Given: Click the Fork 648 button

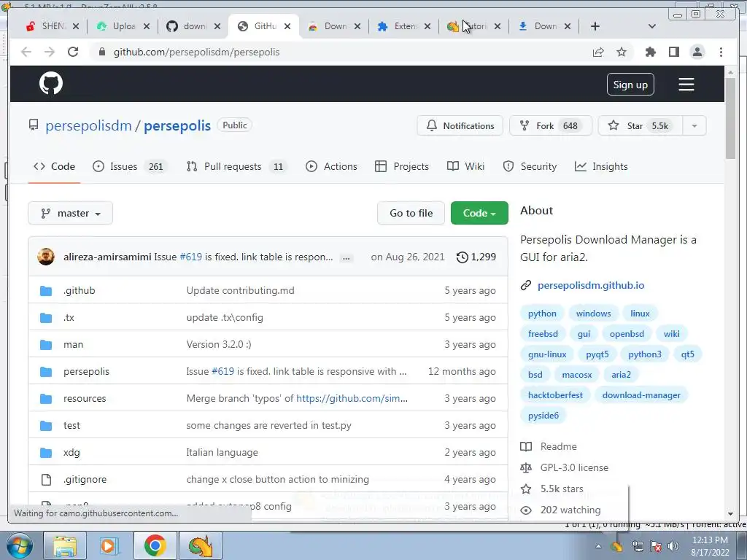Looking at the screenshot, I should click(551, 125).
